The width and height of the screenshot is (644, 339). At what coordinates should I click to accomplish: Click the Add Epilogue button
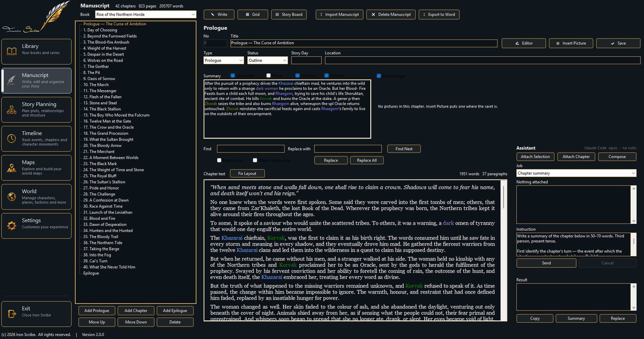[x=175, y=310]
